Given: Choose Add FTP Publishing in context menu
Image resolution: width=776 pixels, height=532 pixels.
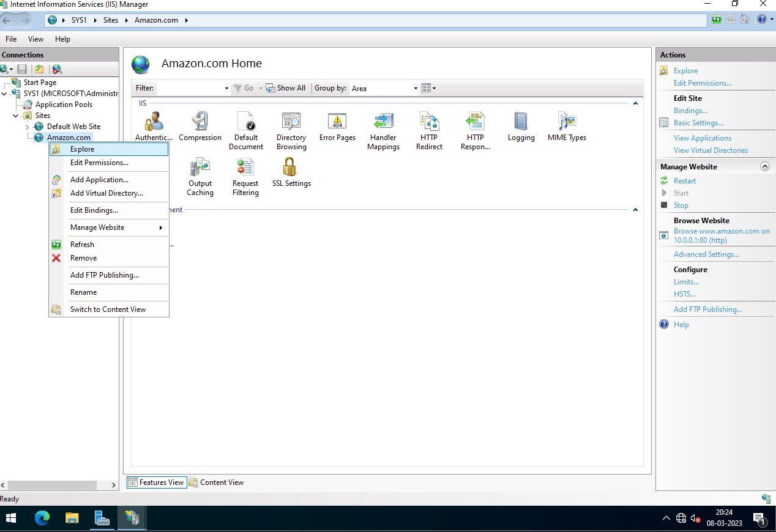Looking at the screenshot, I should (109, 275).
